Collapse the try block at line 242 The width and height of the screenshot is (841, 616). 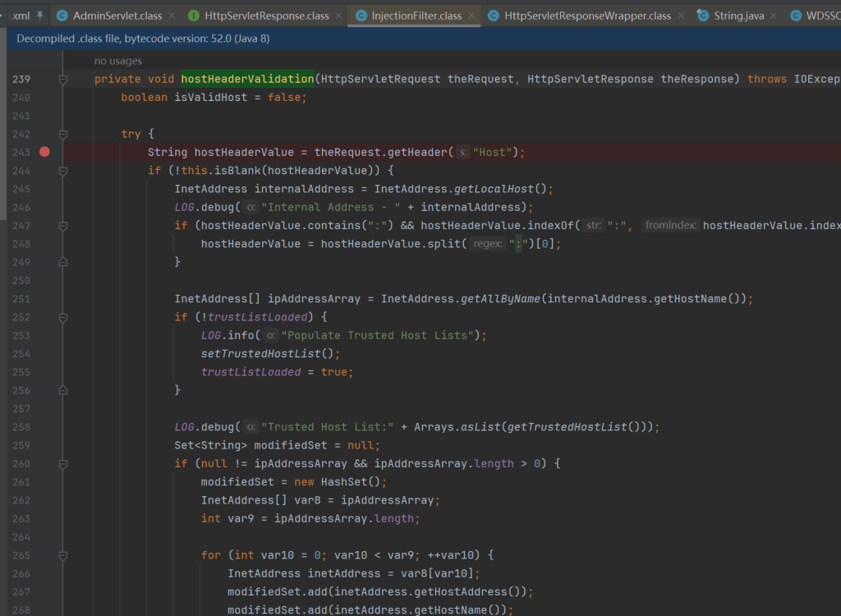point(62,134)
